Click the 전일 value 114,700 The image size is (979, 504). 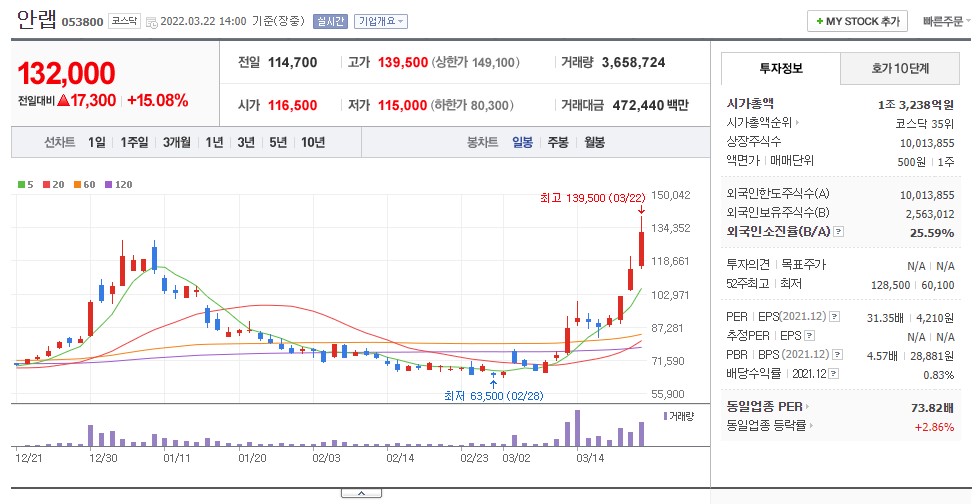coord(292,62)
